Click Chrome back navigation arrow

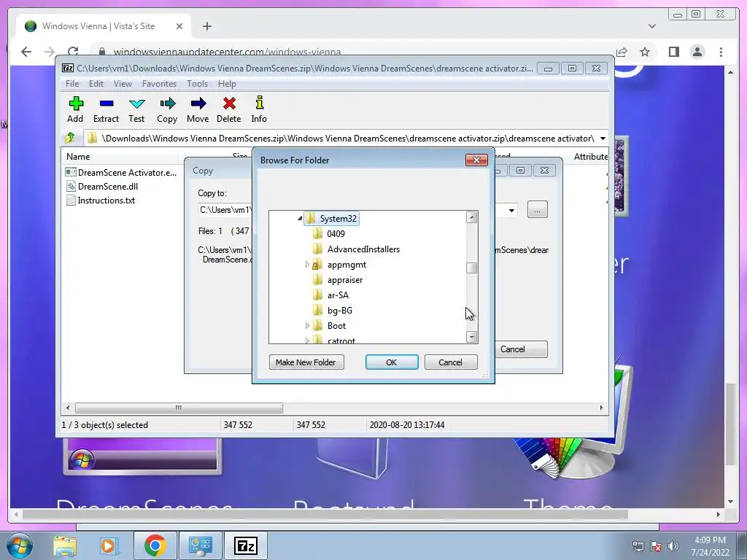pyautogui.click(x=26, y=52)
